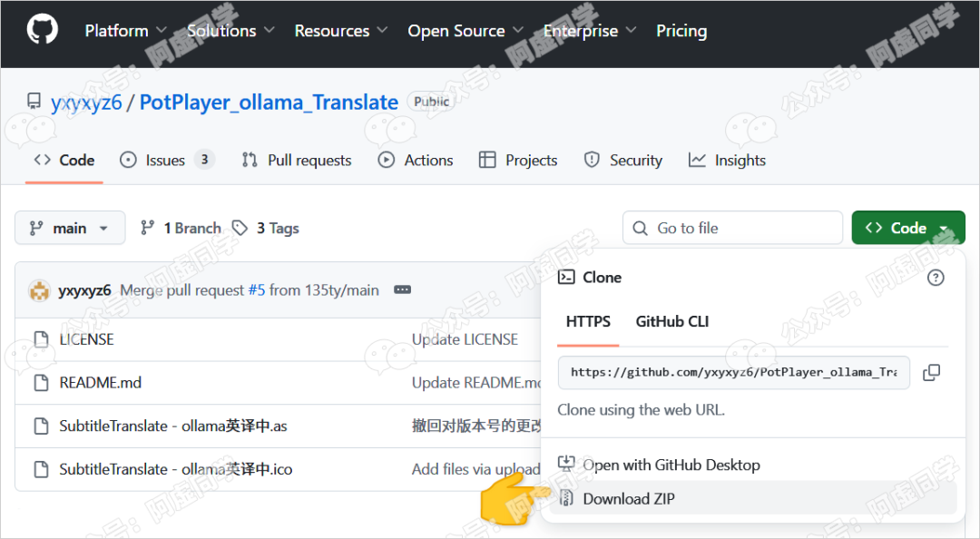Click the terminal icon next to Clone
The height and width of the screenshot is (539, 980).
(566, 278)
